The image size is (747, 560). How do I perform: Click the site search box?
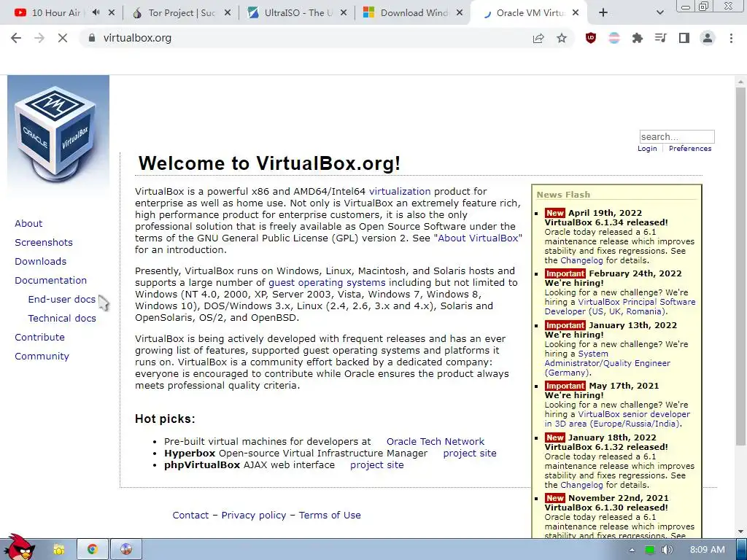pos(676,136)
